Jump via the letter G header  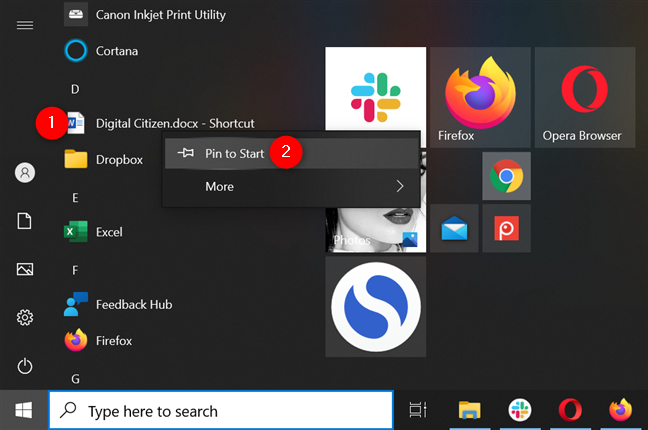point(75,379)
